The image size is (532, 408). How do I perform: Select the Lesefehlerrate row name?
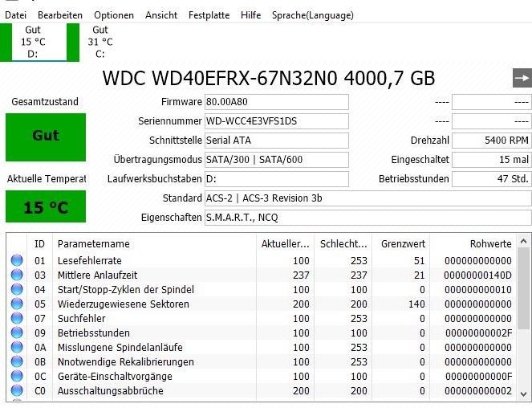[x=90, y=260]
